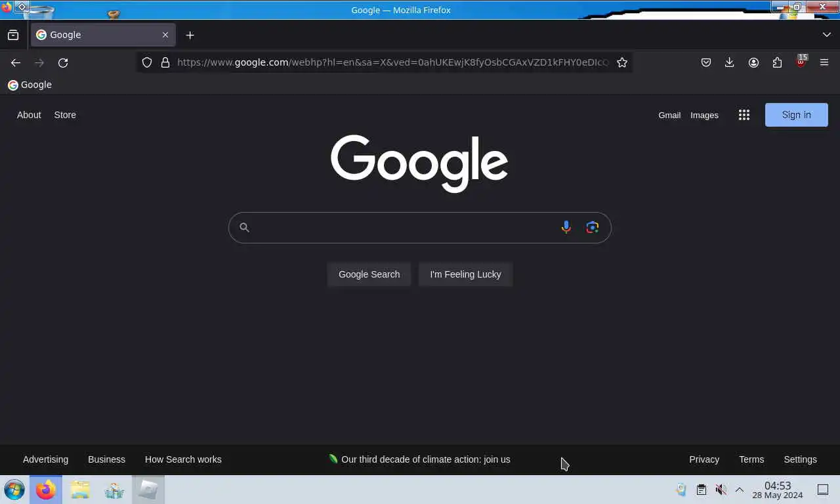Open Google Images link
The width and height of the screenshot is (840, 504).
[x=704, y=115]
